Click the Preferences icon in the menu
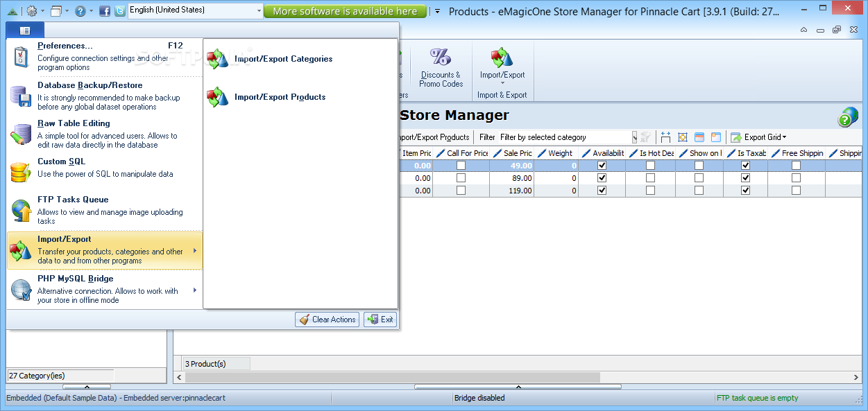This screenshot has height=411, width=868. pos(22,56)
